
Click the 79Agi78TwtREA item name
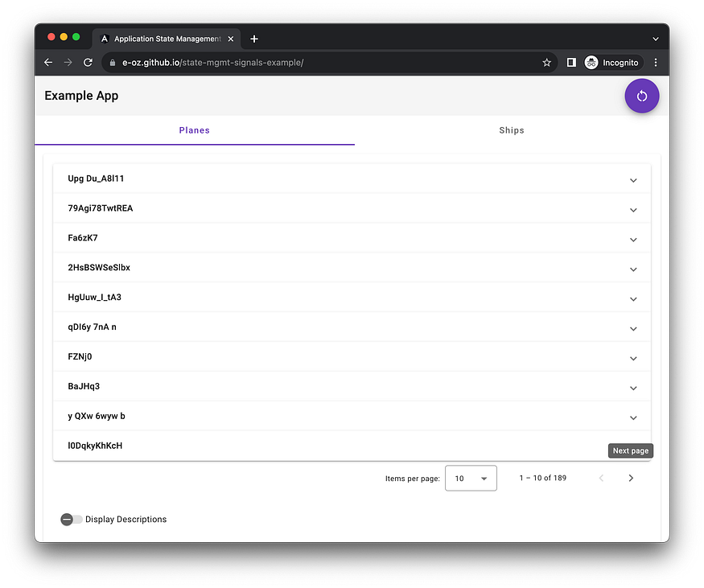(100, 208)
